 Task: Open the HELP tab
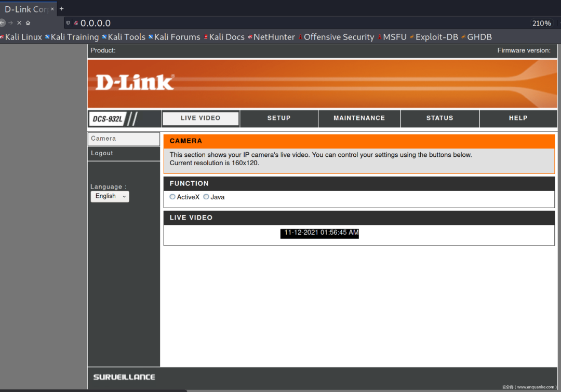(518, 118)
